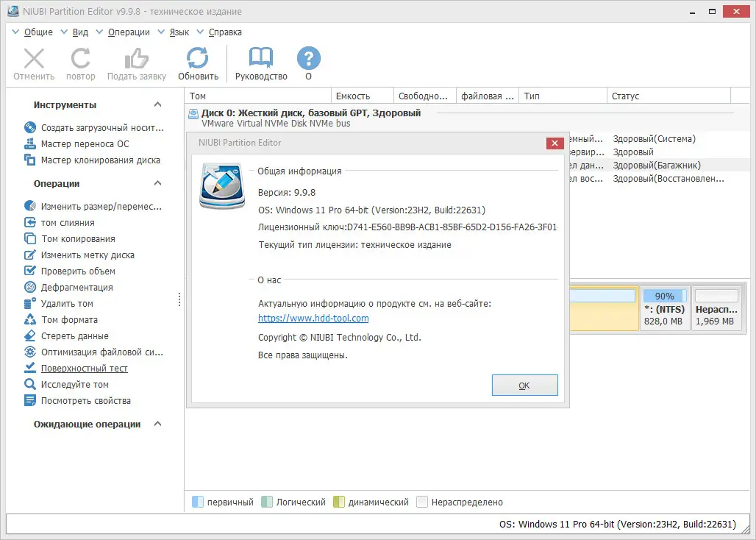This screenshot has height=540, width=756.
Task: Open the Вид menu
Action: pyautogui.click(x=81, y=32)
